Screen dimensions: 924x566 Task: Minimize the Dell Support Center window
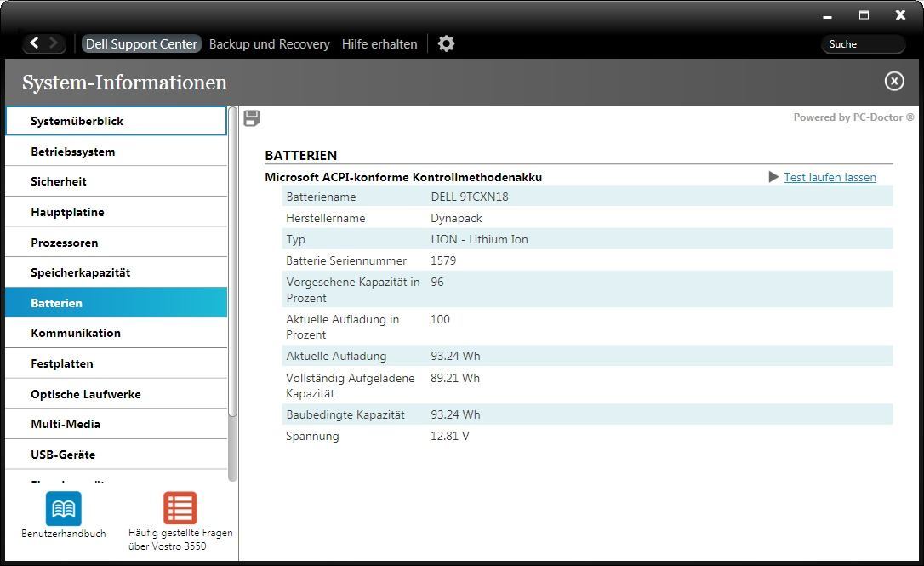click(x=827, y=16)
